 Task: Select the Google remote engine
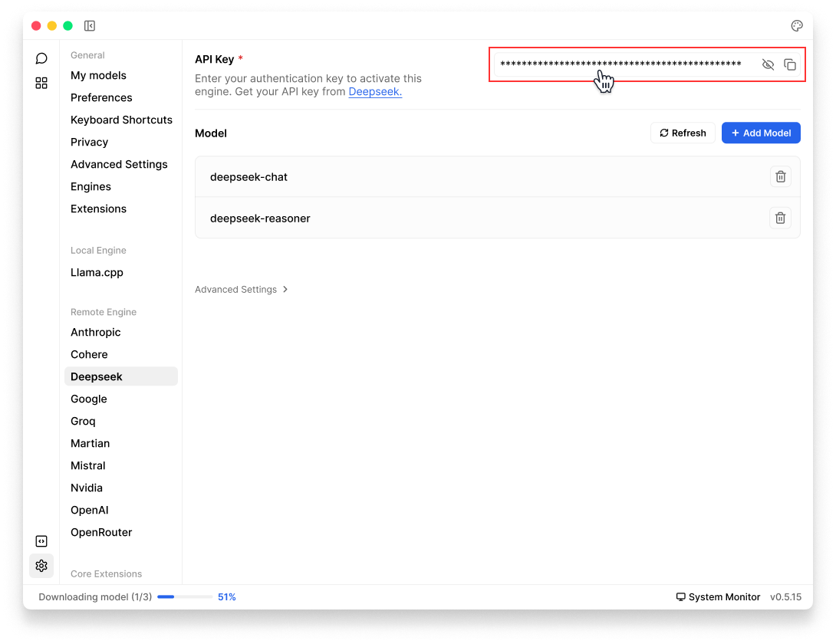tap(88, 399)
